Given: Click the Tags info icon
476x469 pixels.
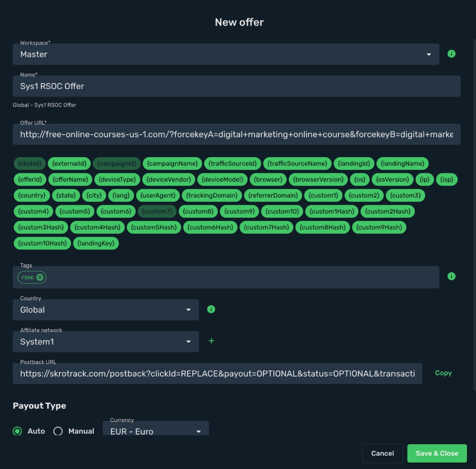Looking at the screenshot, I should point(451,276).
